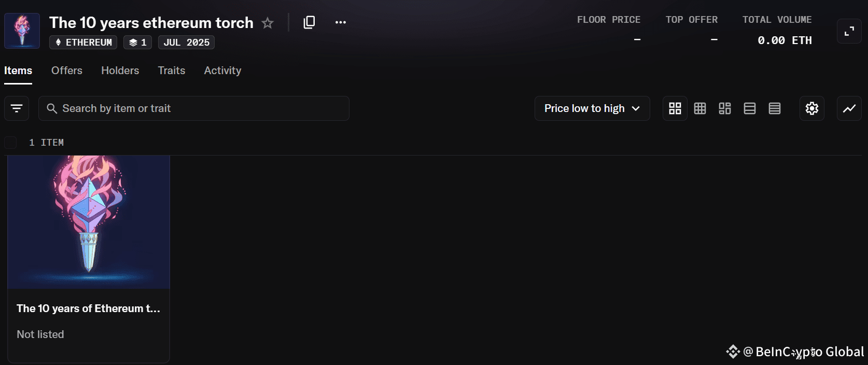Image resolution: width=868 pixels, height=365 pixels.
Task: Open the Price low to high dropdown
Action: [592, 108]
